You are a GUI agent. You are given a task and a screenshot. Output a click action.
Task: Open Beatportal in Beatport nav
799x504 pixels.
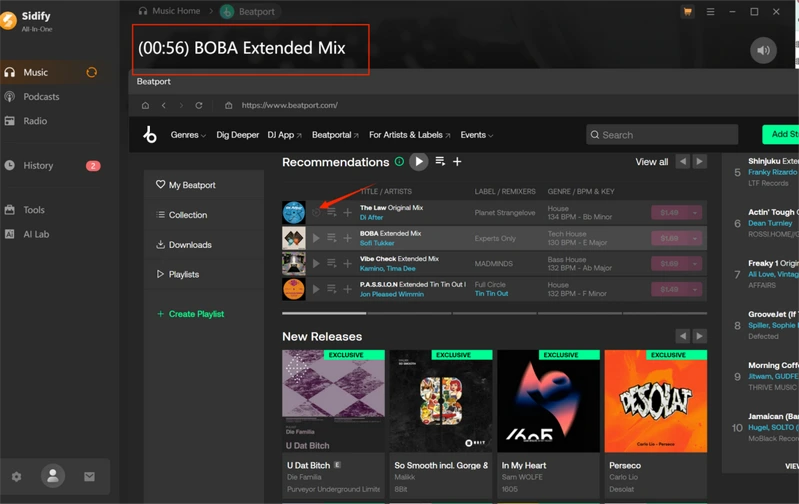coord(335,135)
